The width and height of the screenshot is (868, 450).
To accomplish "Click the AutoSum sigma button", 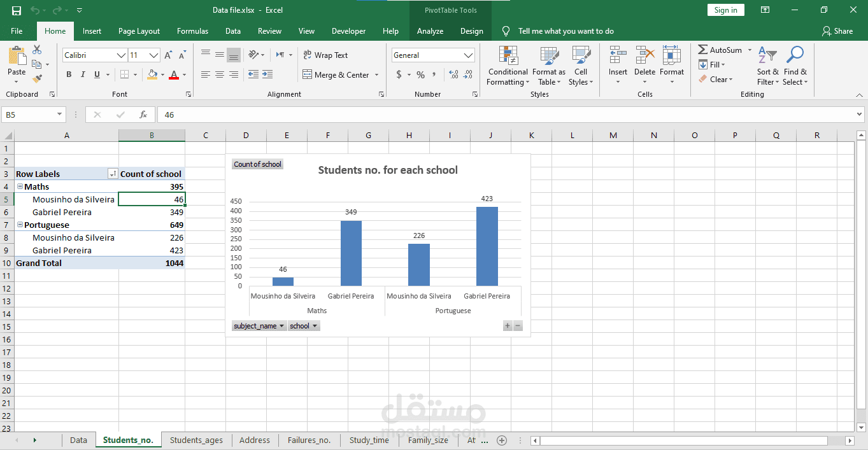I will point(720,50).
